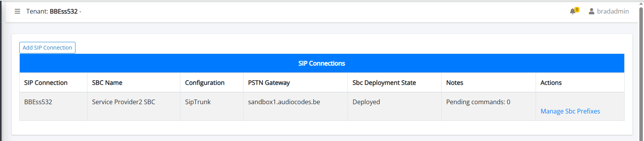Click the Deployed state cell
The image size is (644, 141).
tap(394, 106)
